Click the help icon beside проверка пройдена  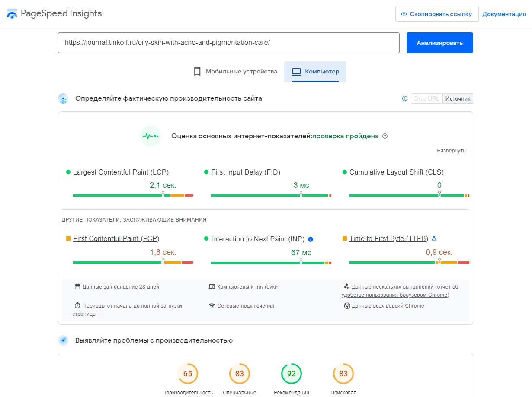point(385,136)
